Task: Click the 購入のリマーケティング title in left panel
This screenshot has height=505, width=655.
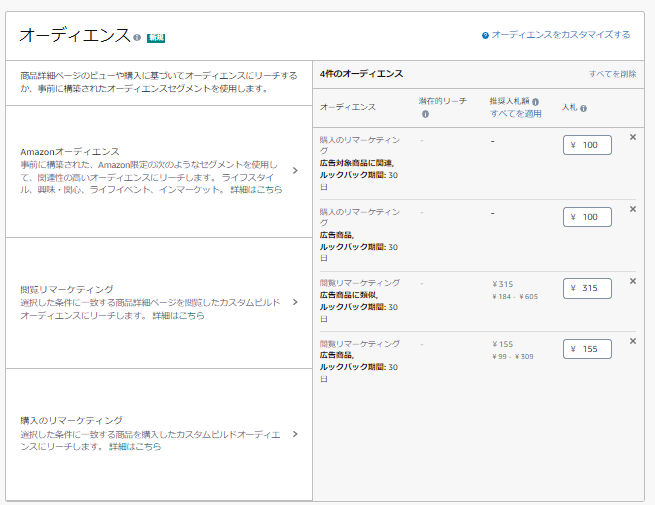Action: (71, 421)
